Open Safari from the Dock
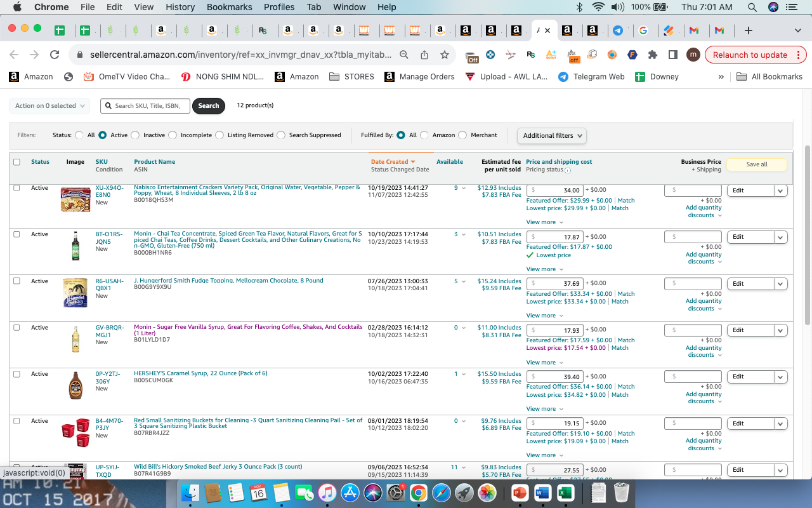 tap(442, 493)
